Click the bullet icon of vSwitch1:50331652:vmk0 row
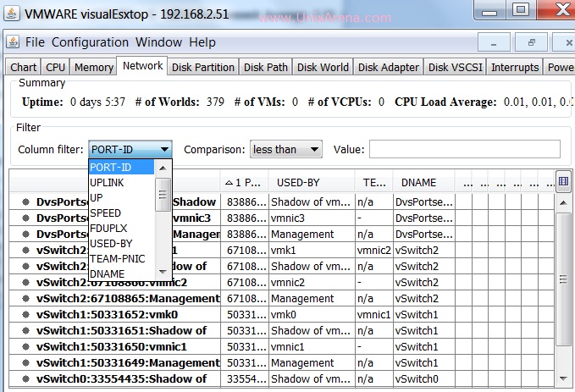The height and width of the screenshot is (392, 575). tap(25, 315)
